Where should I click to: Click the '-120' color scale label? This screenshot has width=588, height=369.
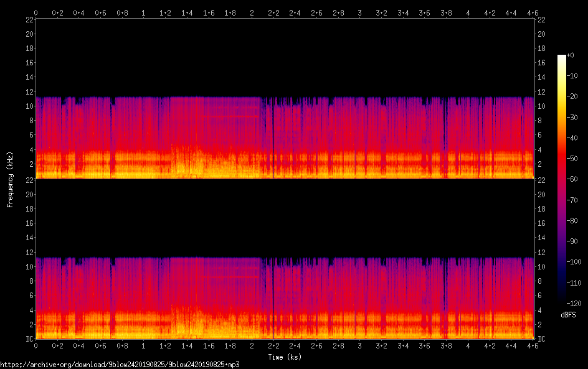574,304
